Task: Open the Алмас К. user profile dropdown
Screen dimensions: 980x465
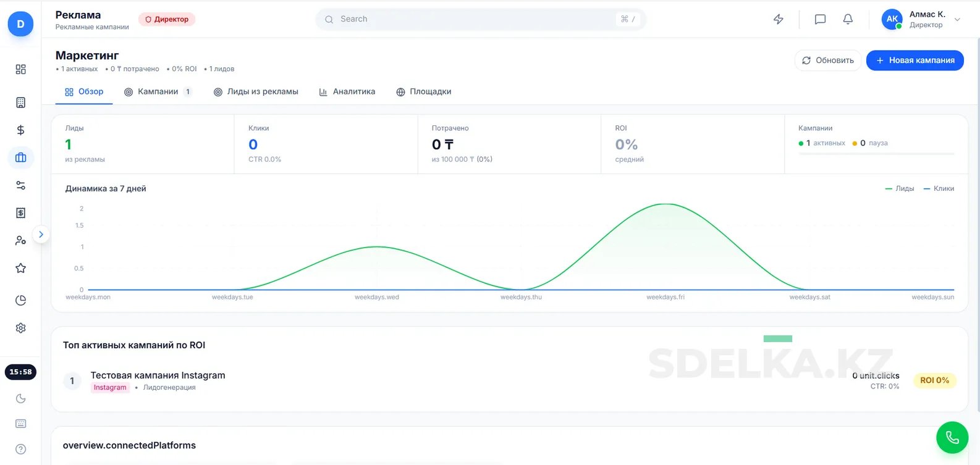Action: (x=921, y=19)
